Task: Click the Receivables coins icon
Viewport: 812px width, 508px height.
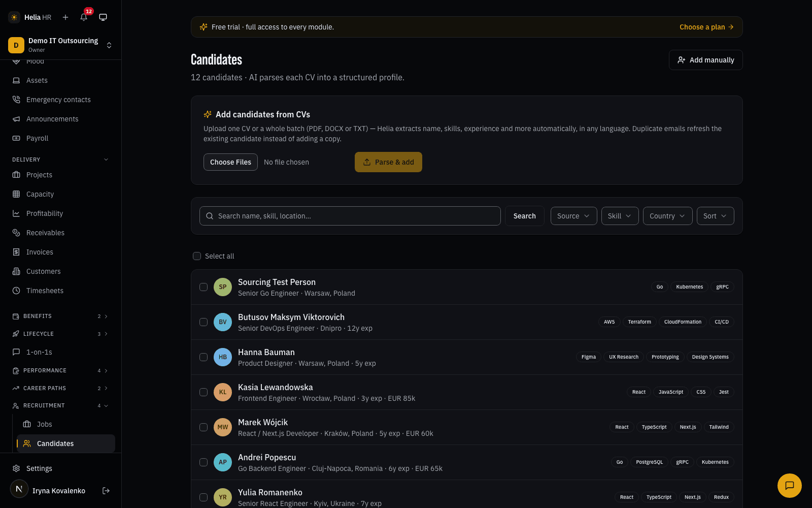Action: pos(16,233)
